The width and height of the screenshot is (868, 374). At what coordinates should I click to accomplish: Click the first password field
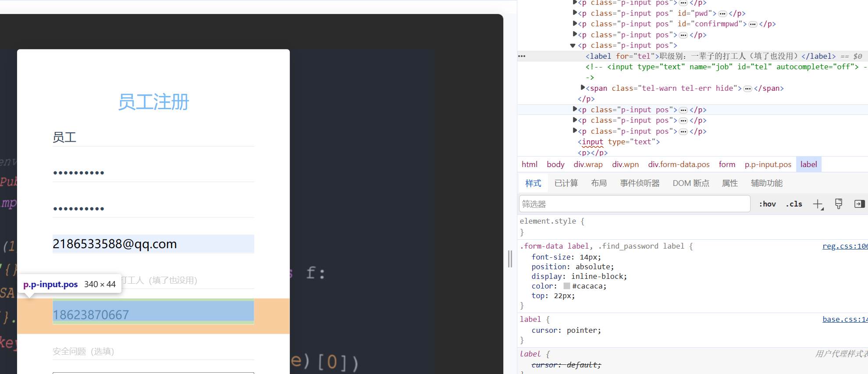point(153,173)
